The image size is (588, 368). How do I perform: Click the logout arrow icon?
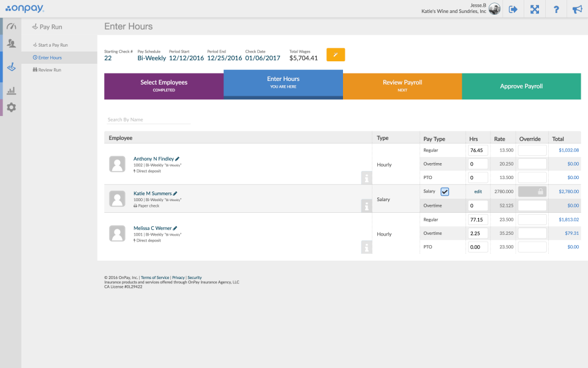click(513, 9)
